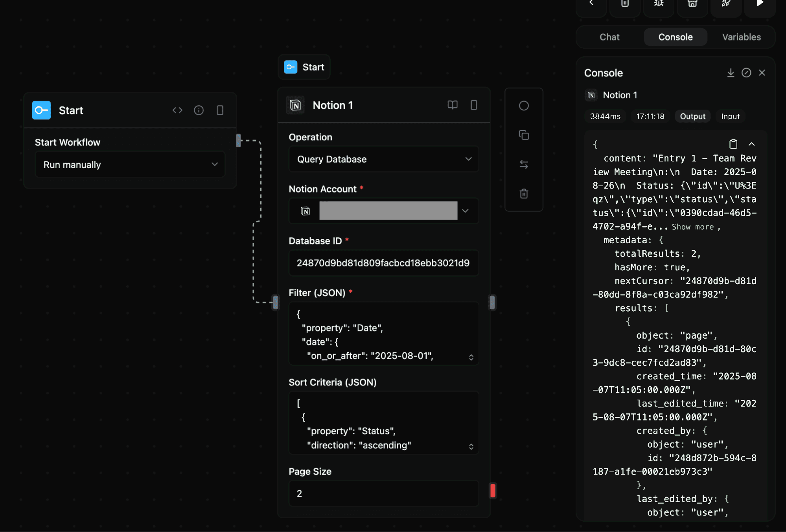Image resolution: width=786 pixels, height=532 pixels.
Task: Edit the Page Size input field
Action: pyautogui.click(x=383, y=493)
